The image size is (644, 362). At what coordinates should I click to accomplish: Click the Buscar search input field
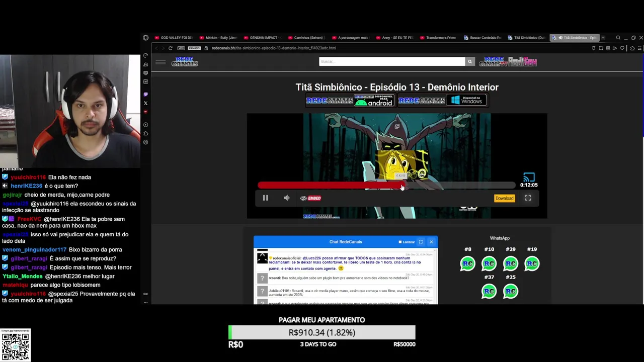[392, 61]
